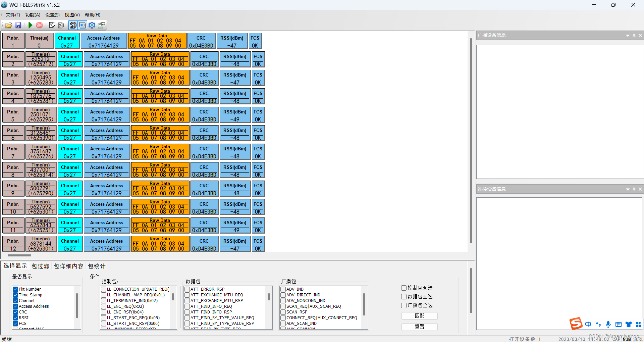Switch to the 包过滤 tab
Viewport: 644px width, 342px height.
coord(40,266)
